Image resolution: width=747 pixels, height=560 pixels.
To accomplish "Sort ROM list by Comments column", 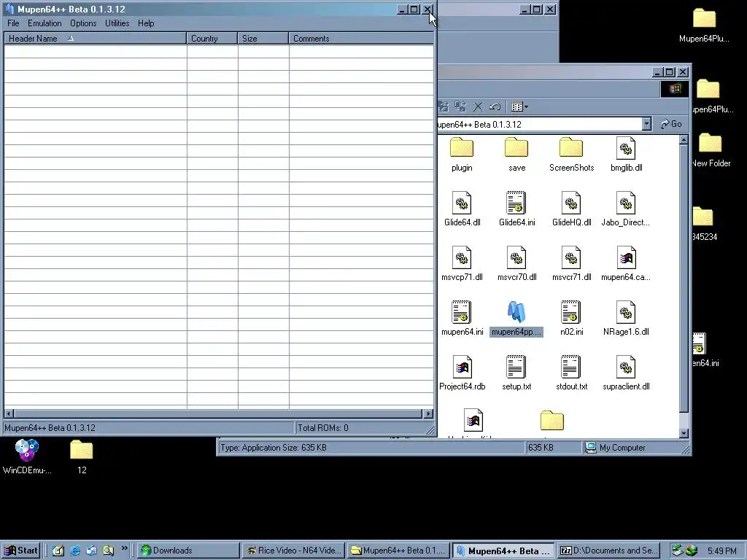I will tap(361, 39).
